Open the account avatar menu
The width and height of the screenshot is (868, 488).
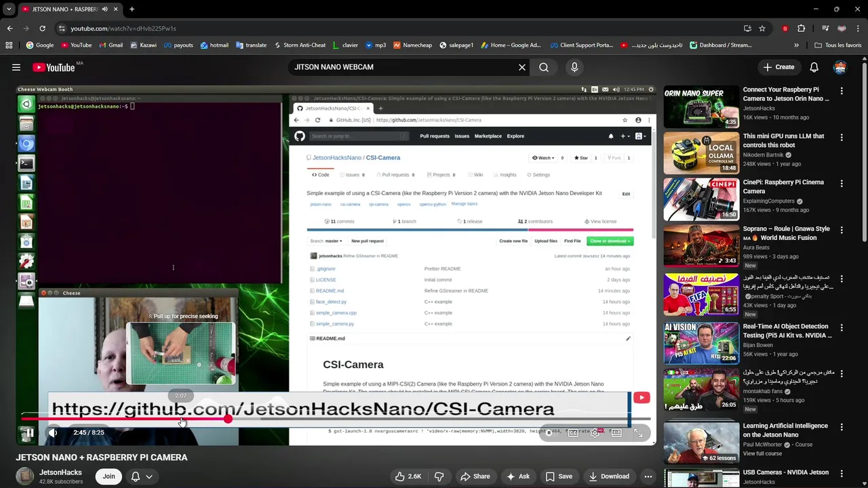[x=840, y=67]
